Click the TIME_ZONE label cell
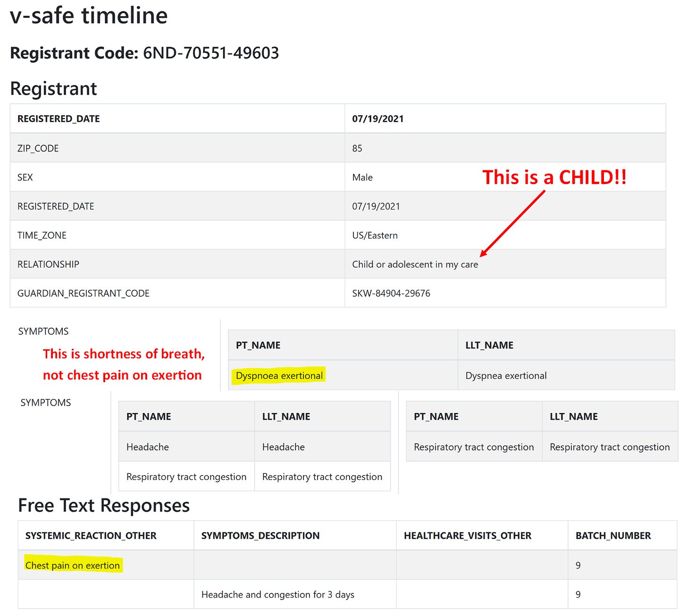Screen dimensions: 687x616 coord(177,235)
